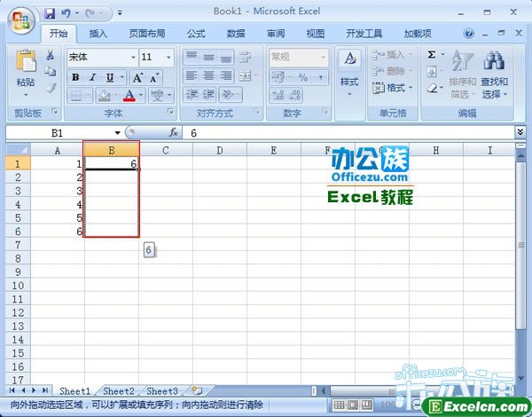Click in the formula bar showing 6
Viewport: 532px width, 417px height.
point(348,133)
